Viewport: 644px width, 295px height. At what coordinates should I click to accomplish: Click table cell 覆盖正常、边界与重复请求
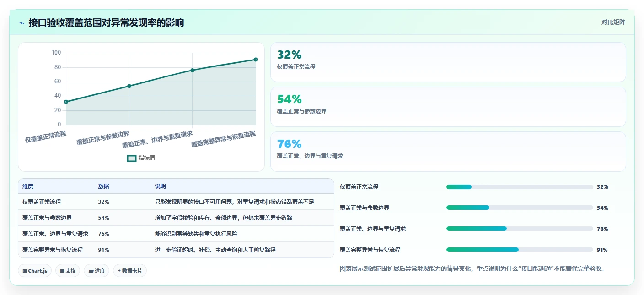[x=55, y=234]
